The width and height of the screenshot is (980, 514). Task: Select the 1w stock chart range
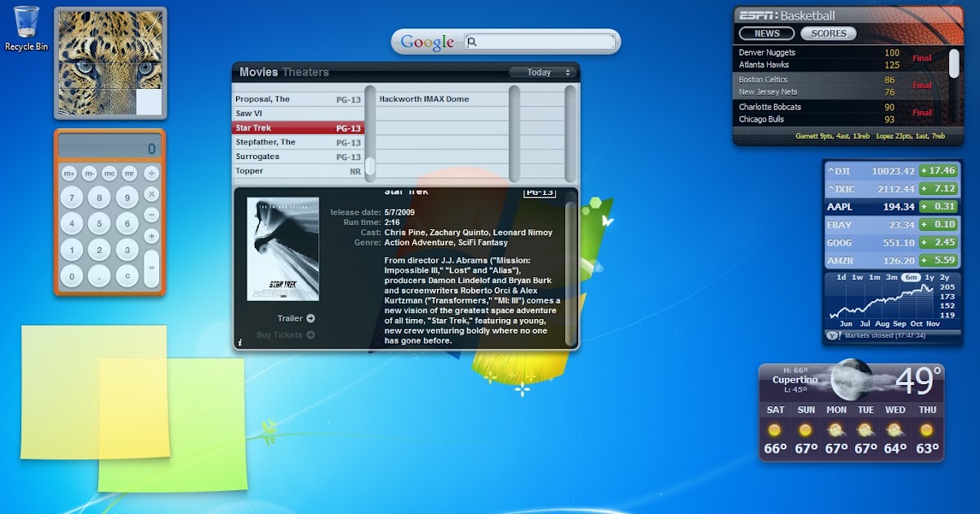pyautogui.click(x=857, y=277)
